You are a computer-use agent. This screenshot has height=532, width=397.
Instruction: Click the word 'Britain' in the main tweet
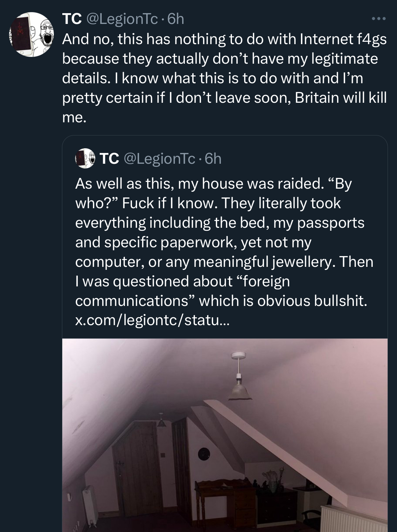(317, 97)
